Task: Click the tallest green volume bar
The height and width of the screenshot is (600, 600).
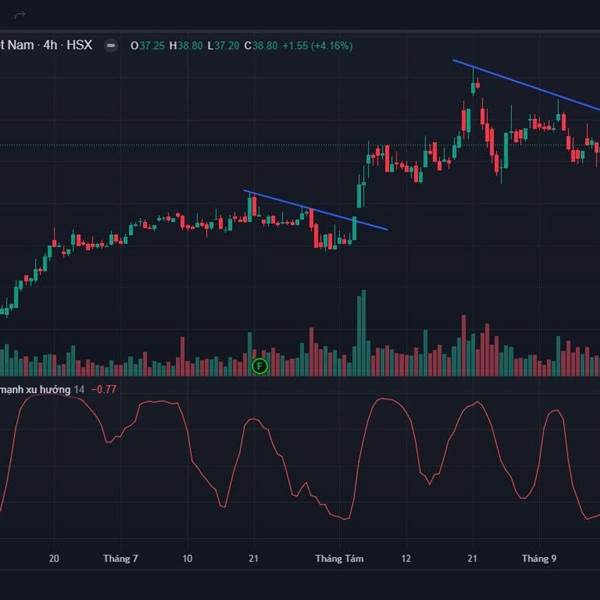Action: pyautogui.click(x=364, y=333)
